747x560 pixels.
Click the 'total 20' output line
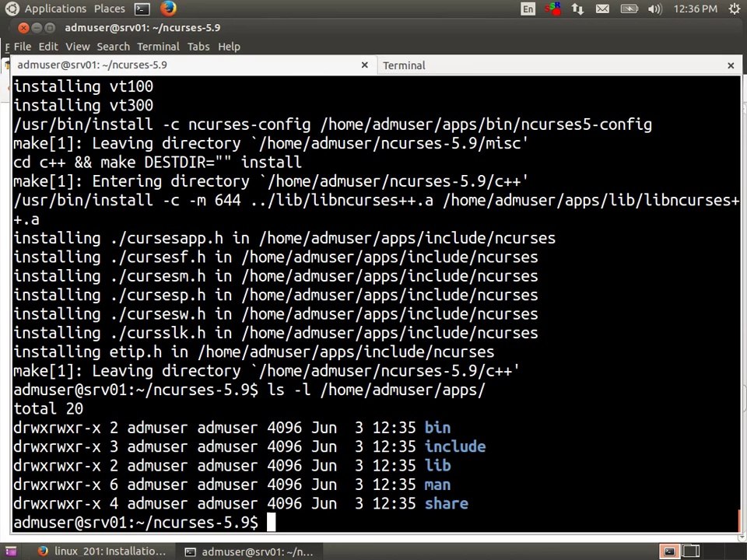point(48,408)
